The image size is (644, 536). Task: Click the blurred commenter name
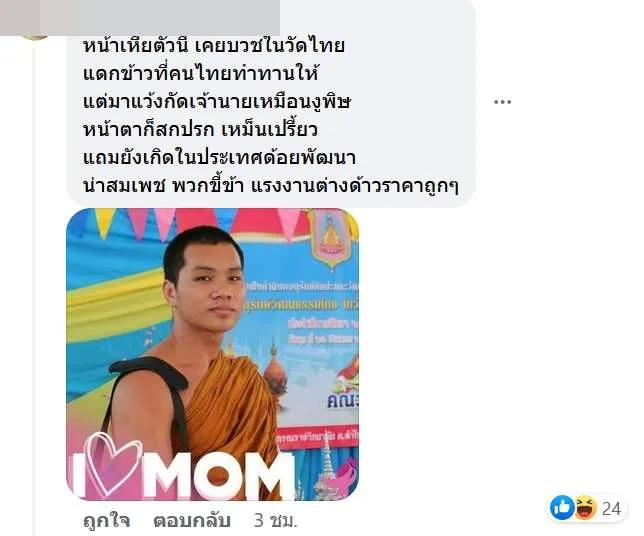(160, 16)
